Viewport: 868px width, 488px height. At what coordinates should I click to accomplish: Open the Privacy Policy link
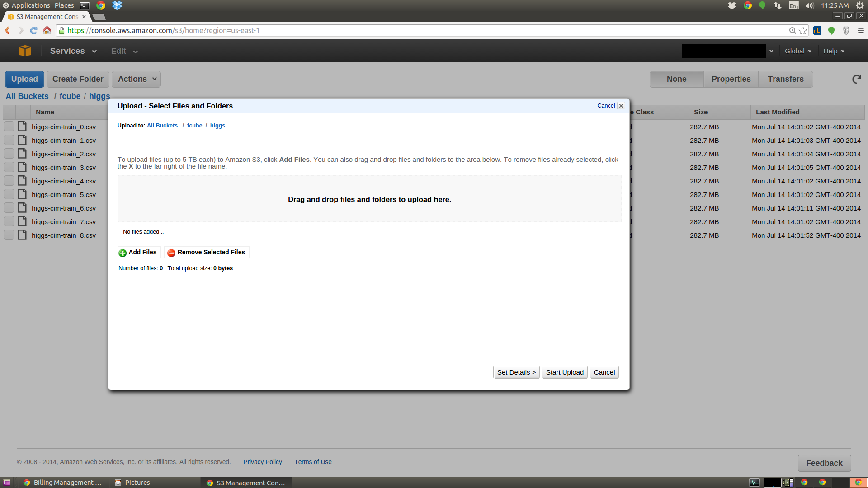263,462
